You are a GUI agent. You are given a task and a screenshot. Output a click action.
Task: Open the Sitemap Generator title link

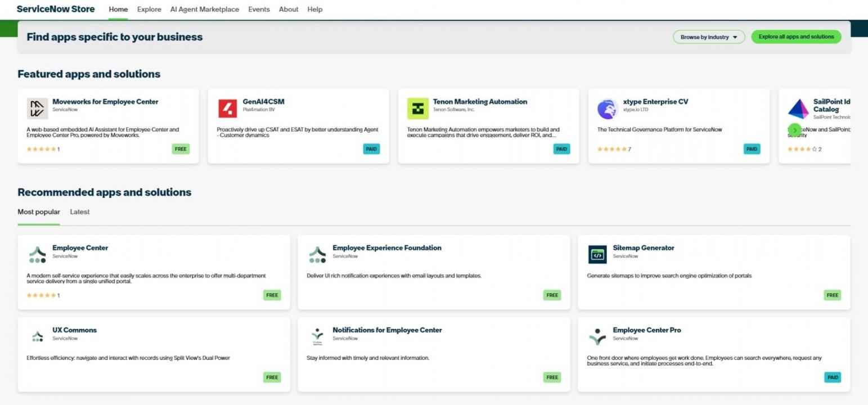[643, 248]
